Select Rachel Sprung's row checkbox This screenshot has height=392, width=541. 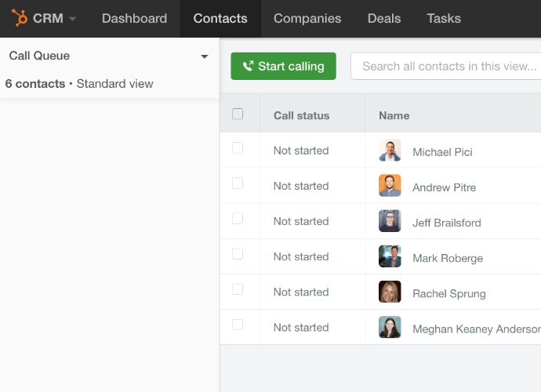[x=238, y=289]
